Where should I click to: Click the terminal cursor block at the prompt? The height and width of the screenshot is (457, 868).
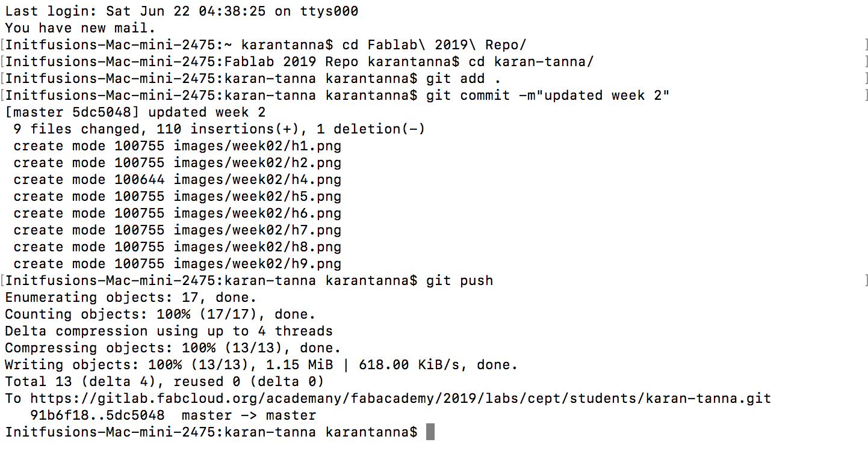coord(430,432)
